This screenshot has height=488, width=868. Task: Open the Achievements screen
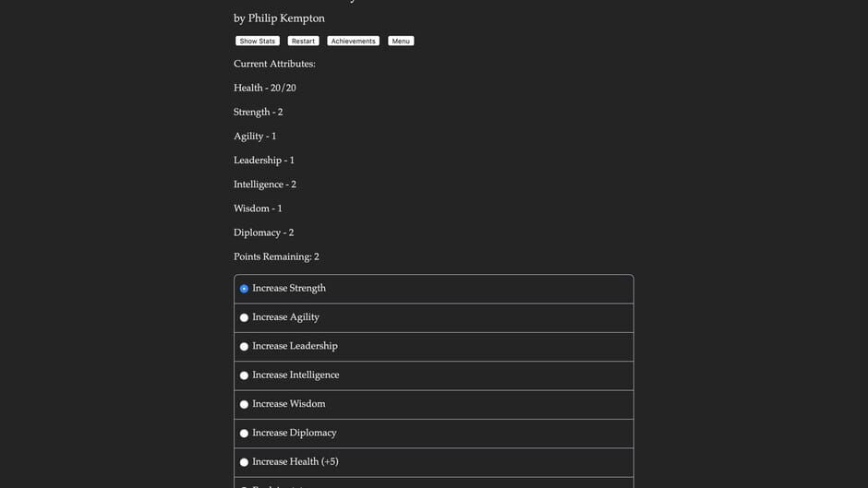pyautogui.click(x=353, y=42)
